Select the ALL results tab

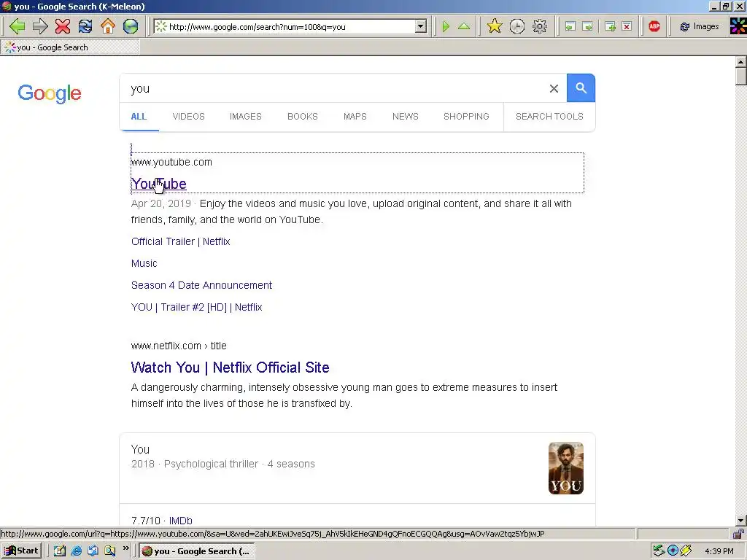click(139, 116)
